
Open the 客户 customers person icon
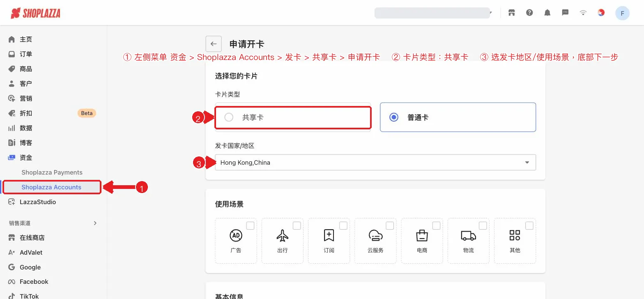coord(11,84)
